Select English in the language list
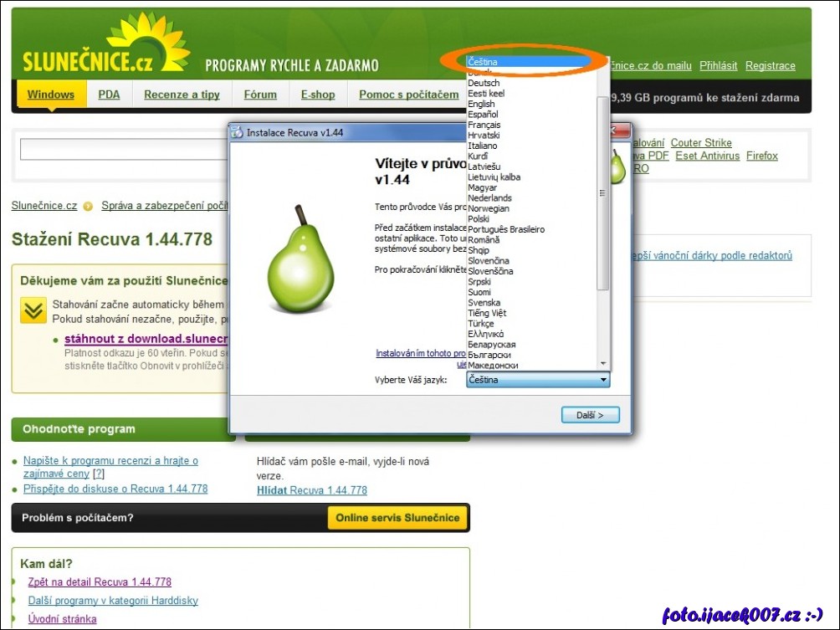 pos(481,104)
